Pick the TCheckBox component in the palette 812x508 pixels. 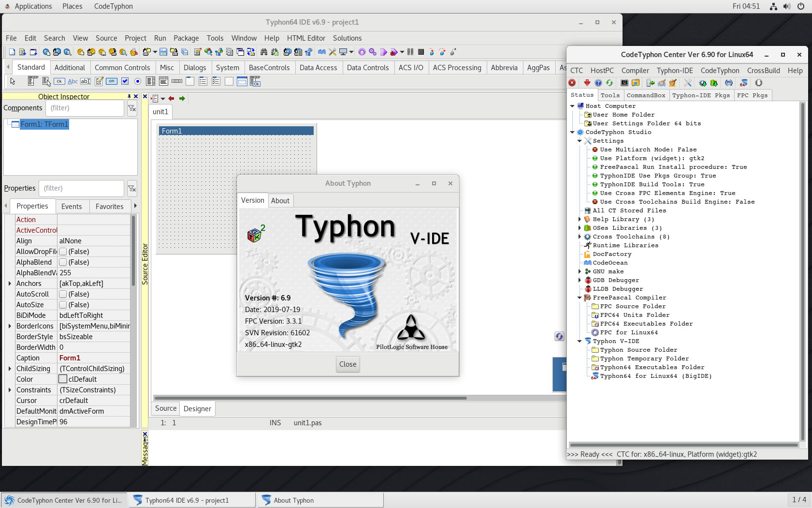click(125, 81)
